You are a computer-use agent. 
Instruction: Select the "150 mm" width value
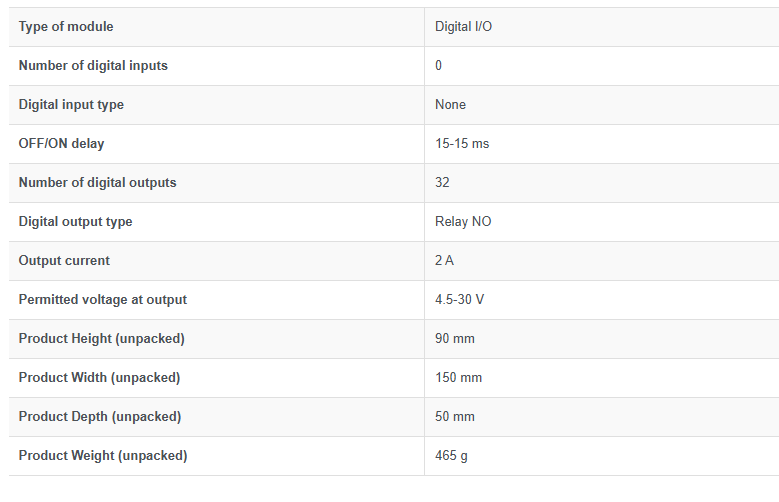457,378
